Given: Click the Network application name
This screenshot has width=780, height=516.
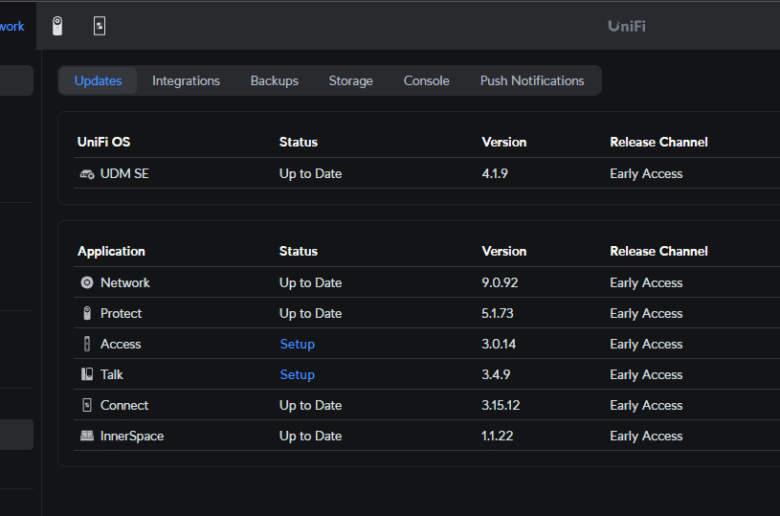Looking at the screenshot, I should click(x=125, y=283).
